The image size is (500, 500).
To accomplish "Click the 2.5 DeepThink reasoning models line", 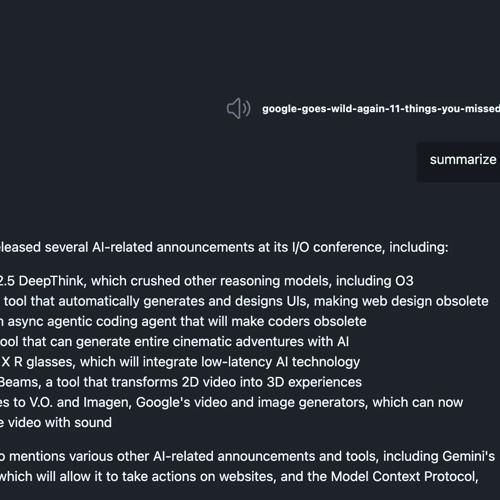I will coord(206,281).
